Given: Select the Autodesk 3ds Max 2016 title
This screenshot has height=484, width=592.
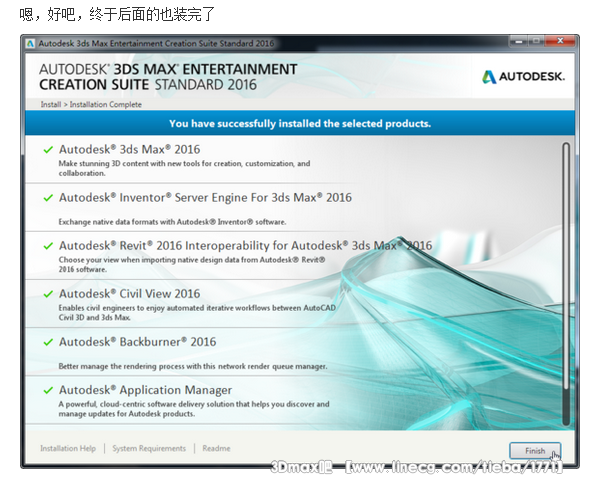Looking at the screenshot, I should pyautogui.click(x=129, y=150).
